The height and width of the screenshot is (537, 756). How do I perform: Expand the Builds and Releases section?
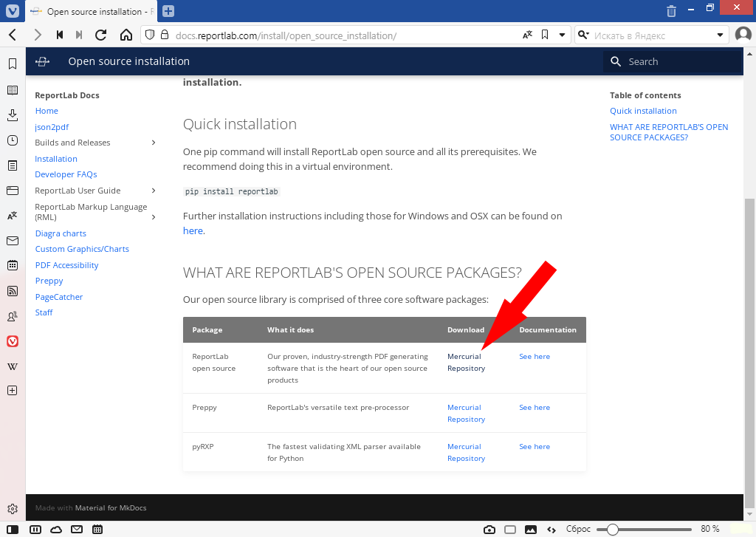coord(154,143)
